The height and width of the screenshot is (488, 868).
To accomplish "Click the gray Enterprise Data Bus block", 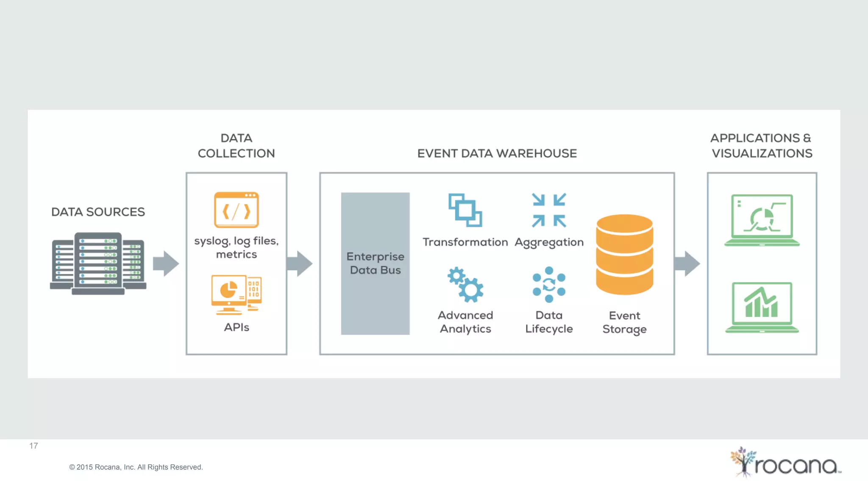I will [375, 263].
